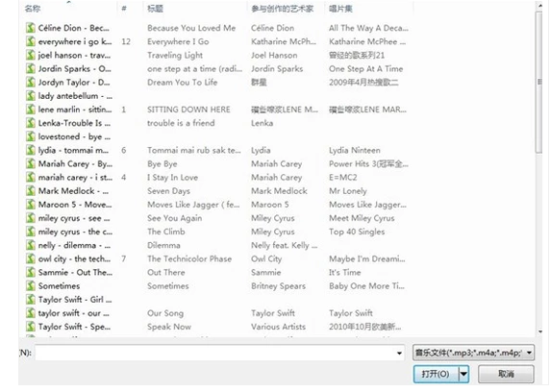Click the album 'Lydia Ninteen'
The image size is (550, 392).
pos(355,150)
